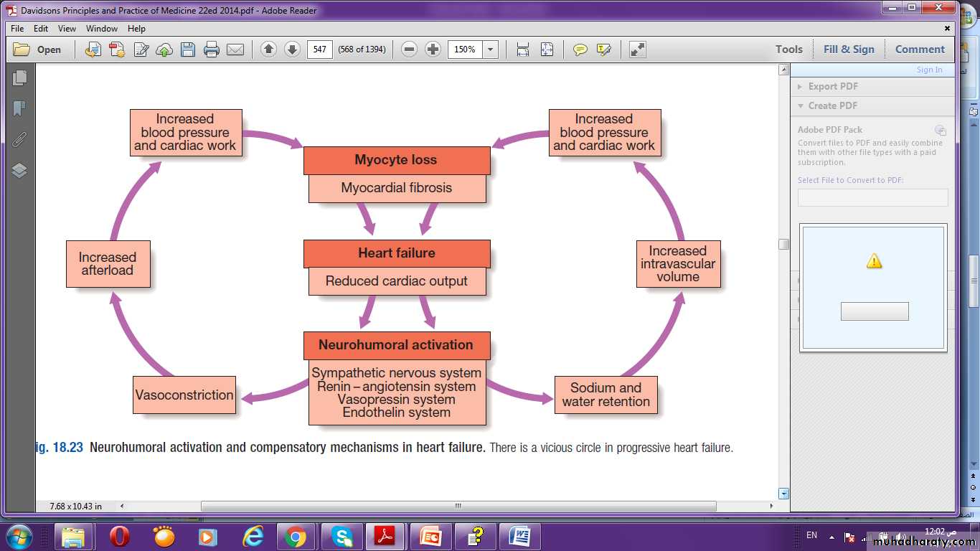This screenshot has height=551, width=980.
Task: Go to next page with down arrow
Action: tap(292, 50)
